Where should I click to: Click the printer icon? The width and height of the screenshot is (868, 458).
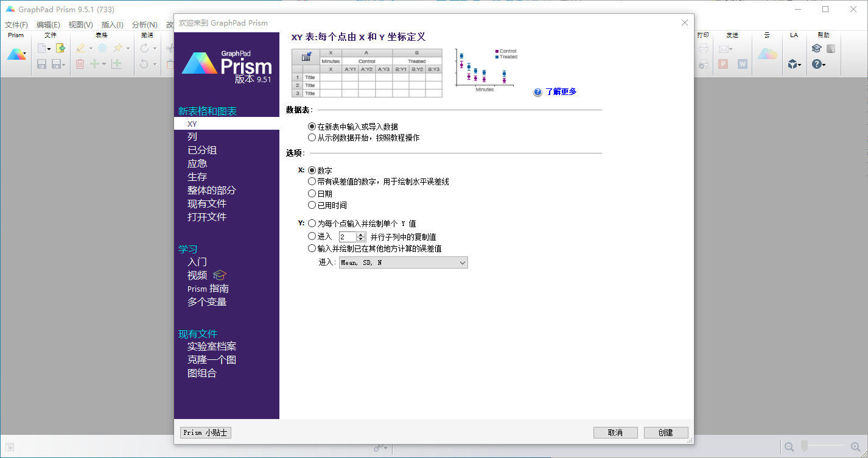point(704,49)
